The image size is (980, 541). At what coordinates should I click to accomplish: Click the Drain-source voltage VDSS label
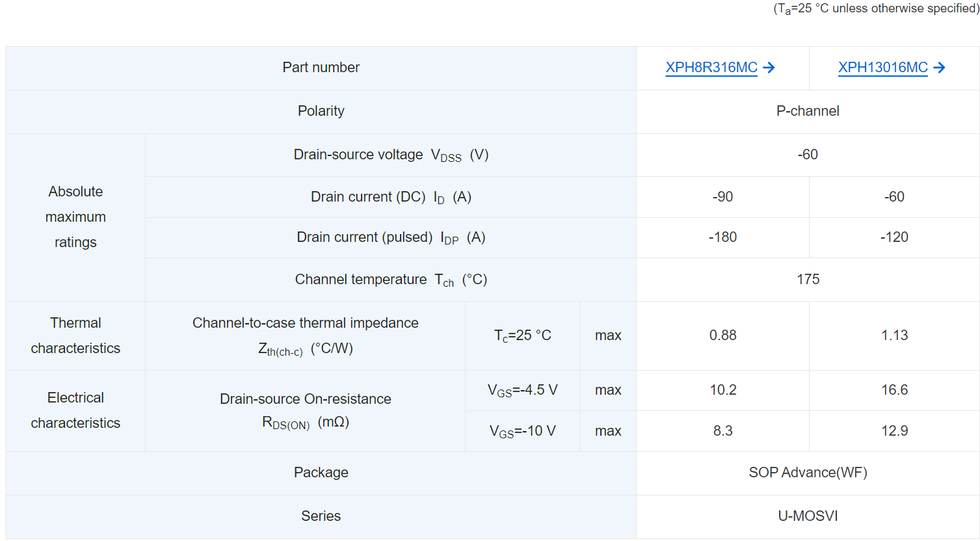pyautogui.click(x=390, y=155)
